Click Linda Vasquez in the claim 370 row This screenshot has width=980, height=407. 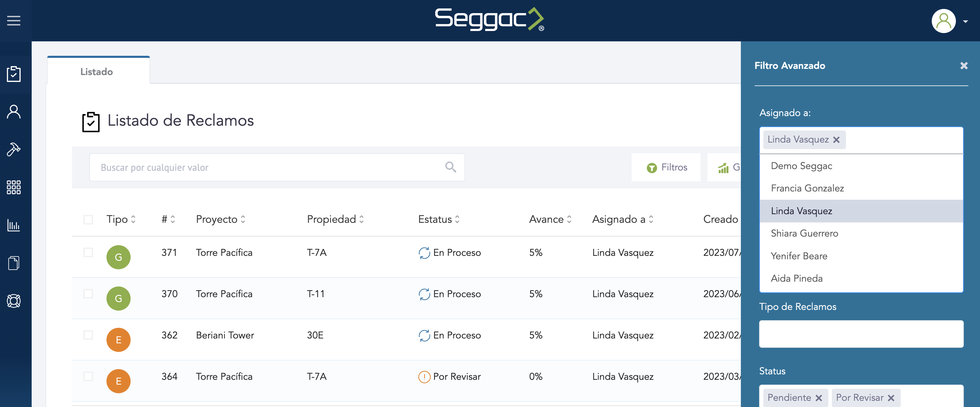click(x=622, y=294)
